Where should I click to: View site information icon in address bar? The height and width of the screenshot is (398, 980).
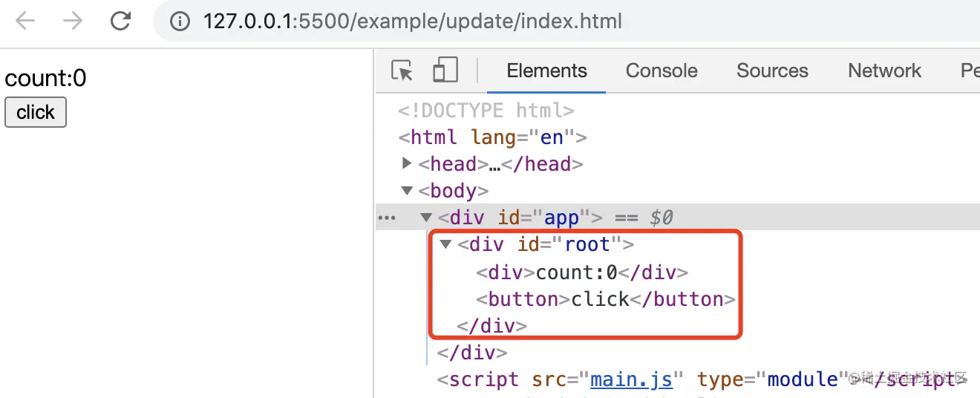point(180,21)
